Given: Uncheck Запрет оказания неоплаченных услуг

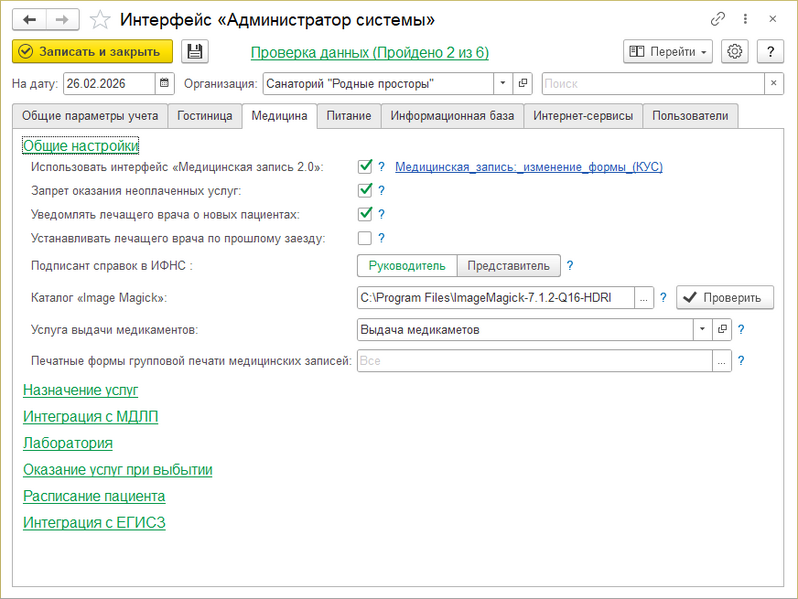Looking at the screenshot, I should tap(365, 191).
